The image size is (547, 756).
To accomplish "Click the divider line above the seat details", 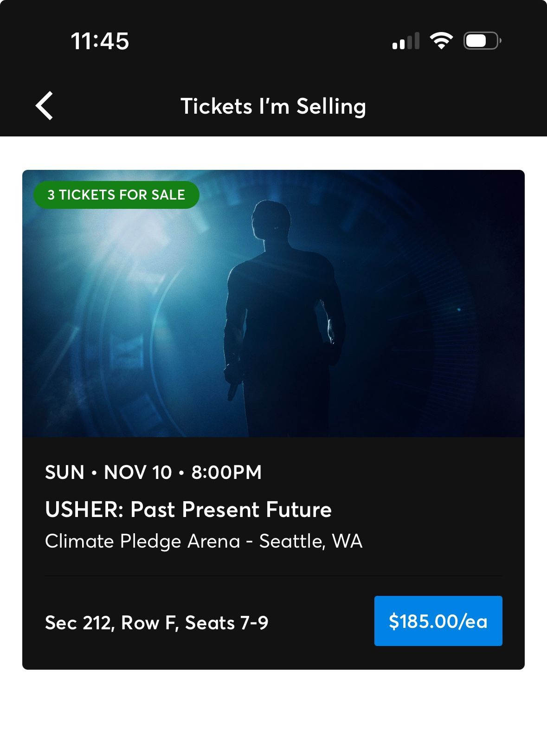I will tap(273, 575).
